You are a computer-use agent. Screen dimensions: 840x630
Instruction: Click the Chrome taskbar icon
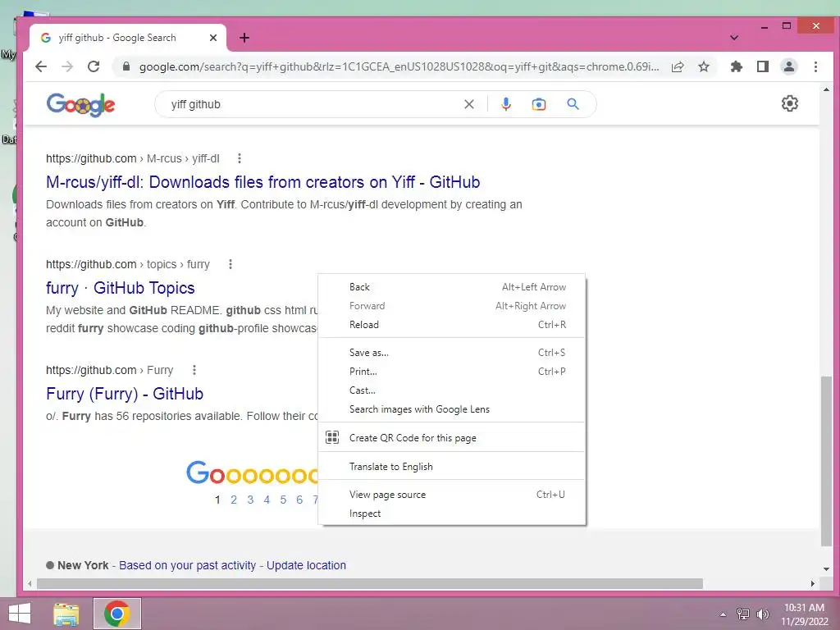click(116, 614)
